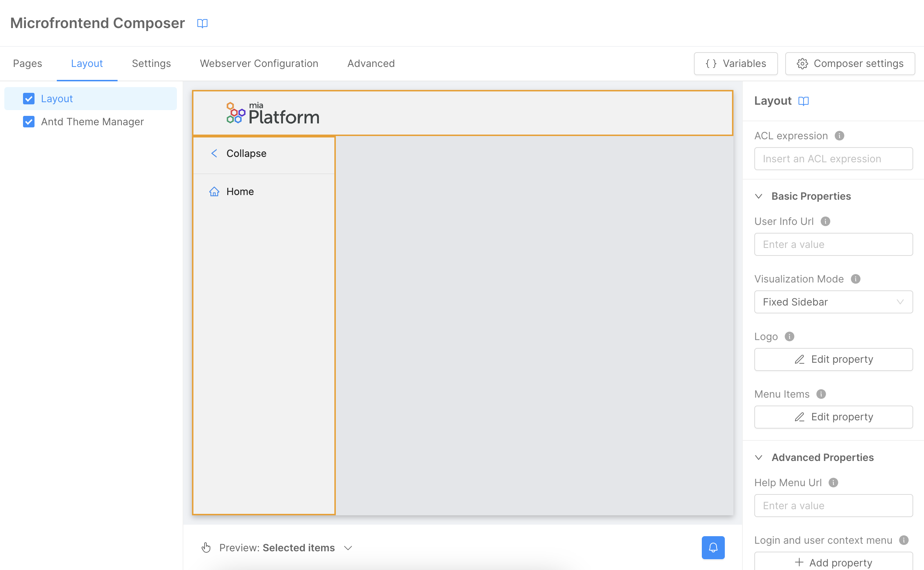Click the Help Menu Url info icon
The width and height of the screenshot is (924, 570).
click(833, 483)
